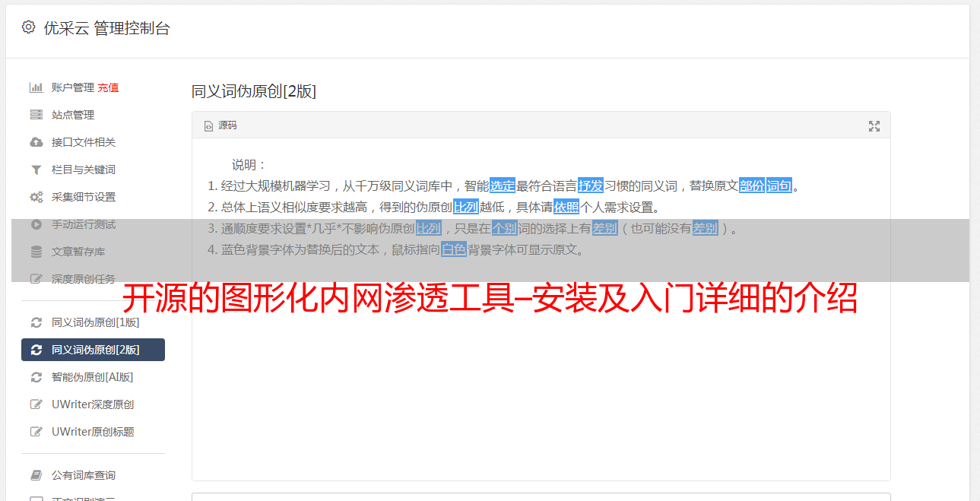The image size is (980, 501).
Task: Open 采集细节设置 gears icon
Action: (x=36, y=197)
